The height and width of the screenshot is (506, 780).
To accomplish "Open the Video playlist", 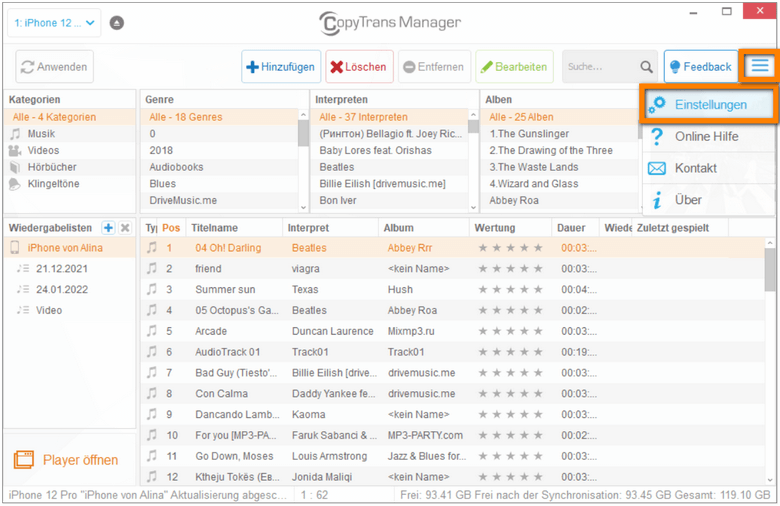I will [70, 310].
